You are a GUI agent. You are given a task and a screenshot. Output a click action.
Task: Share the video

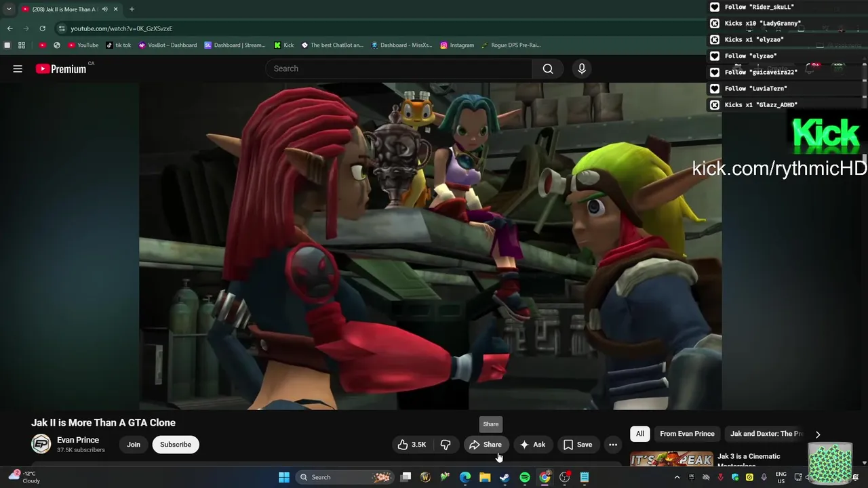pyautogui.click(x=486, y=445)
